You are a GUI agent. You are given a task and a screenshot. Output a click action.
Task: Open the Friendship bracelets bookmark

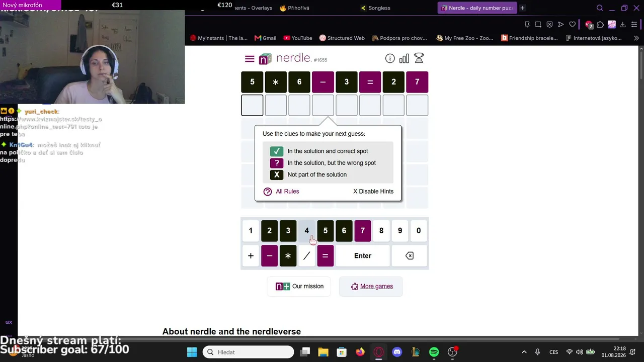click(530, 38)
